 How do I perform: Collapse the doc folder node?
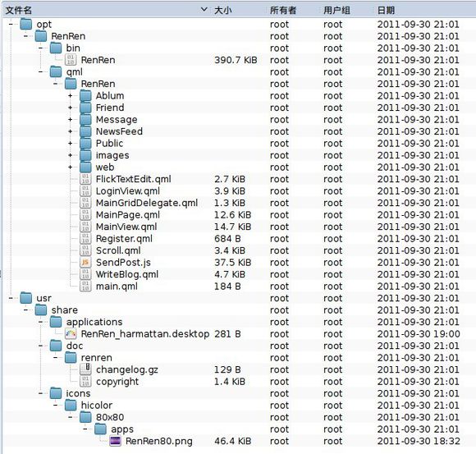pyautogui.click(x=41, y=346)
